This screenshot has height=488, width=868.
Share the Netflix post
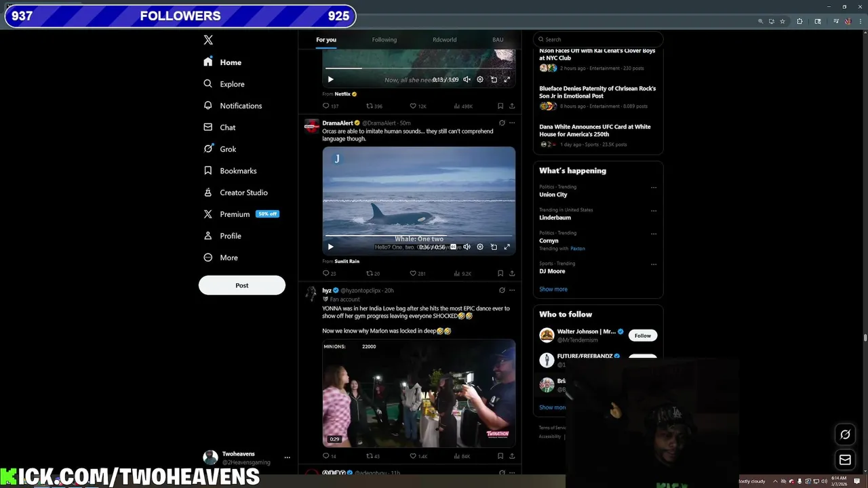coord(512,106)
